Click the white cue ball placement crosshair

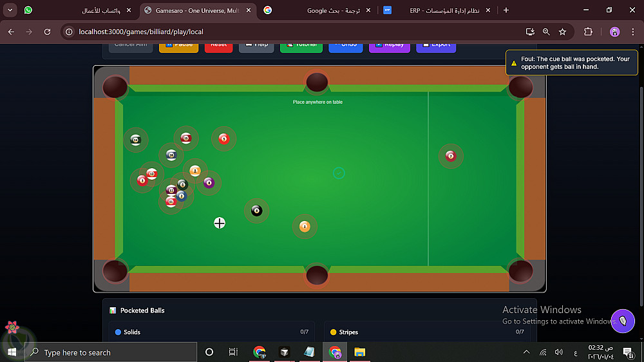220,223
